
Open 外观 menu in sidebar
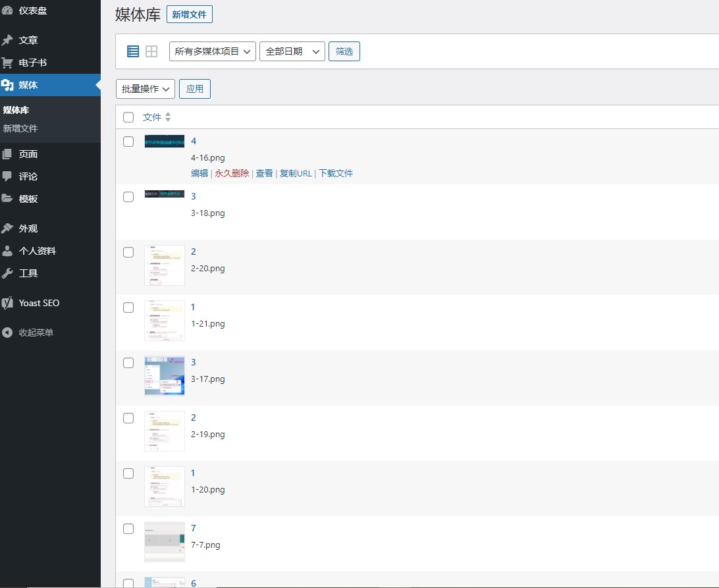[28, 228]
